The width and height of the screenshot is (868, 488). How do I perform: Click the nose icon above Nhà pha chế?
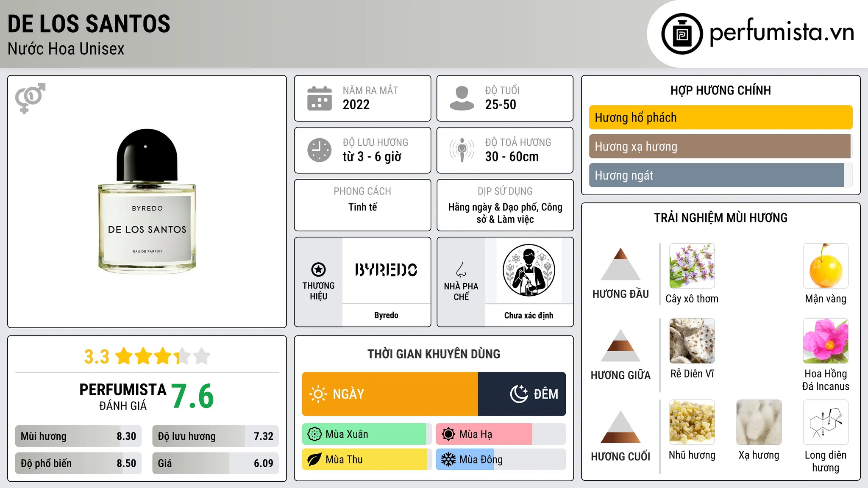(461, 269)
